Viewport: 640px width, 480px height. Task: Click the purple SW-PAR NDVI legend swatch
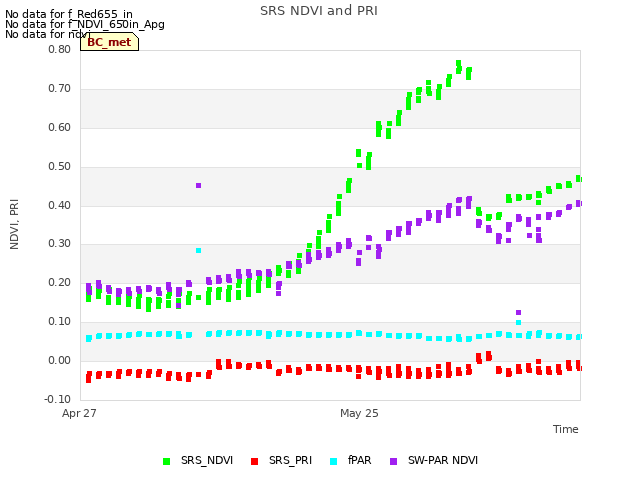click(393, 461)
